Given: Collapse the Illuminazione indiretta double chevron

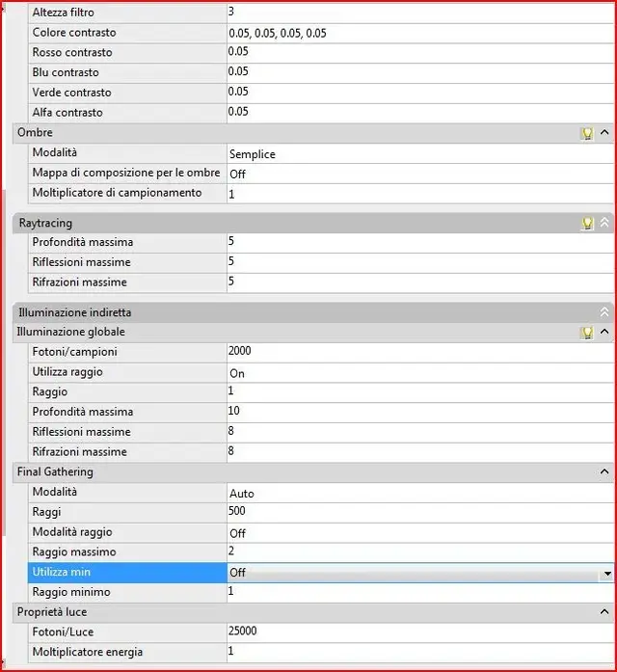Looking at the screenshot, I should (x=604, y=312).
